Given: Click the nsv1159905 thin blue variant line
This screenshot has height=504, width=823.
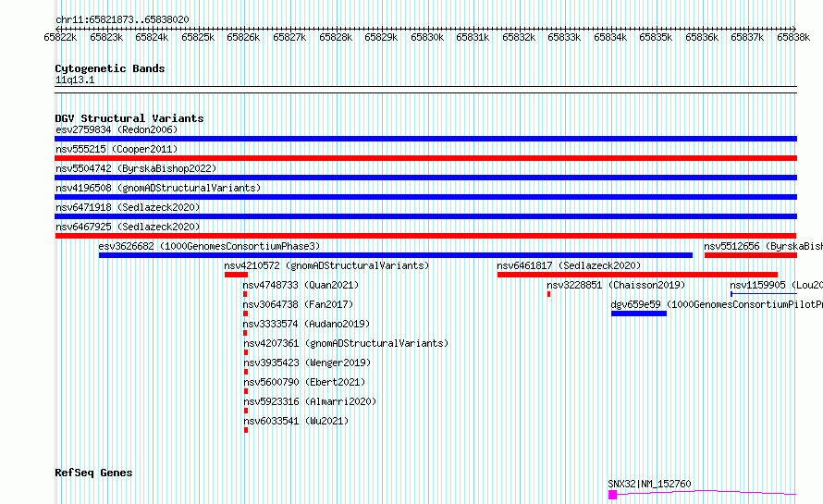Looking at the screenshot, I should coord(764,294).
